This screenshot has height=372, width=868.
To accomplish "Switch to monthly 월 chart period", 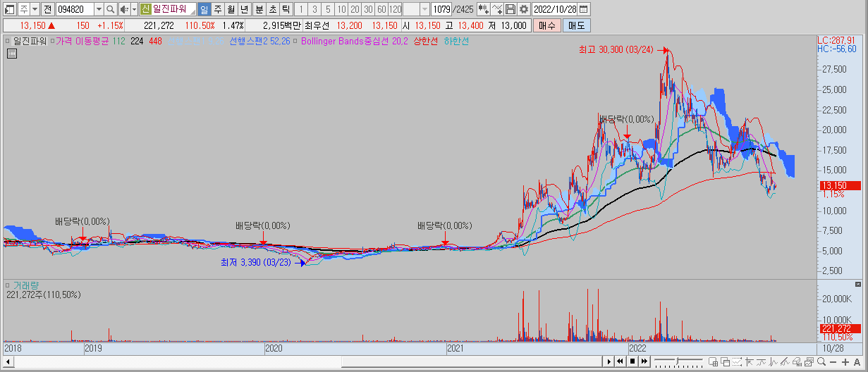I will click(x=231, y=9).
